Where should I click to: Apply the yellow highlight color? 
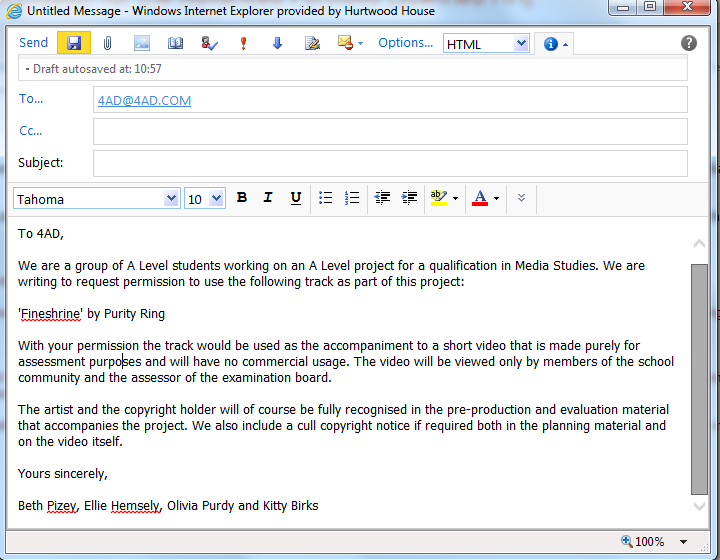pos(439,198)
